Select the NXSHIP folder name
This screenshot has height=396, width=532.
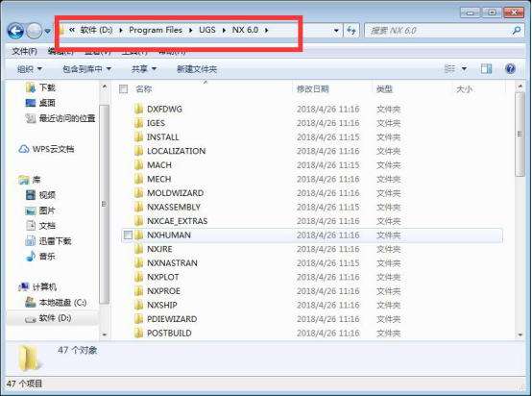pyautogui.click(x=162, y=305)
